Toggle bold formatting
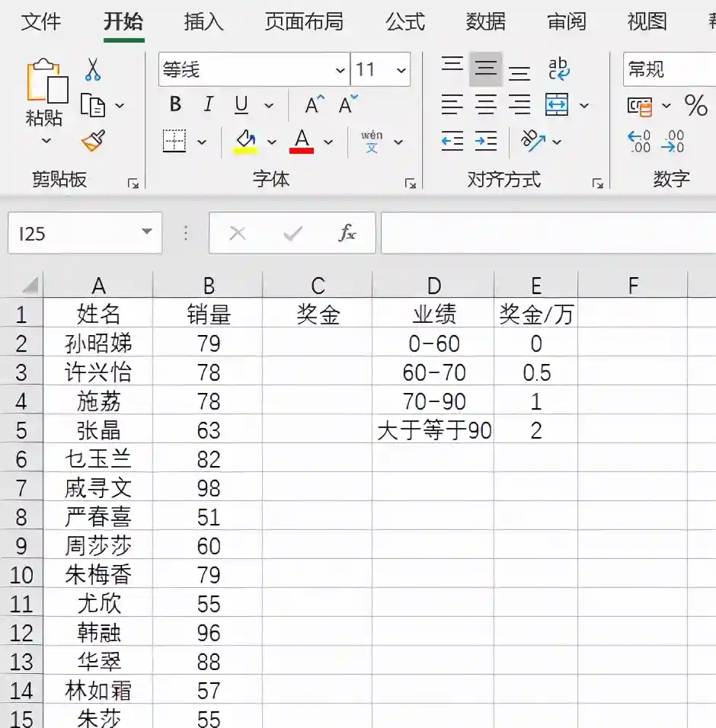This screenshot has width=716, height=728. [x=174, y=105]
